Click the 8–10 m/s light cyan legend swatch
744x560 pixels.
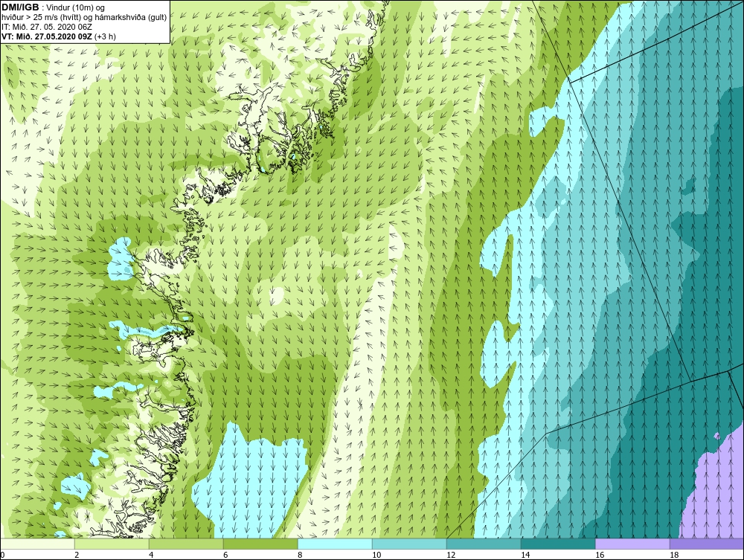point(335,544)
